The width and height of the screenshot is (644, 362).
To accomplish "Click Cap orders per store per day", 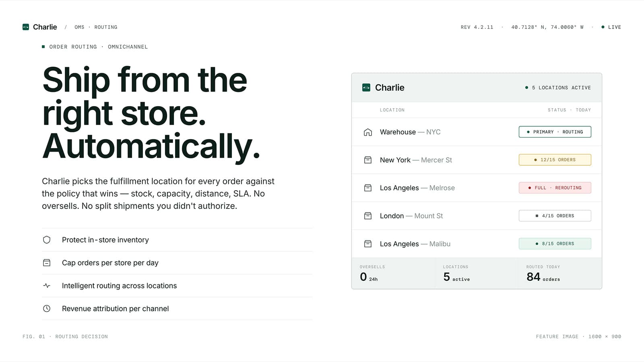I will pyautogui.click(x=177, y=263).
